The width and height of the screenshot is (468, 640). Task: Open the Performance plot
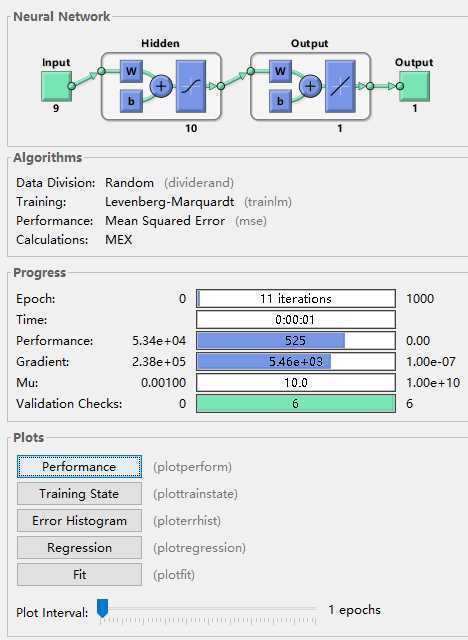[x=80, y=467]
